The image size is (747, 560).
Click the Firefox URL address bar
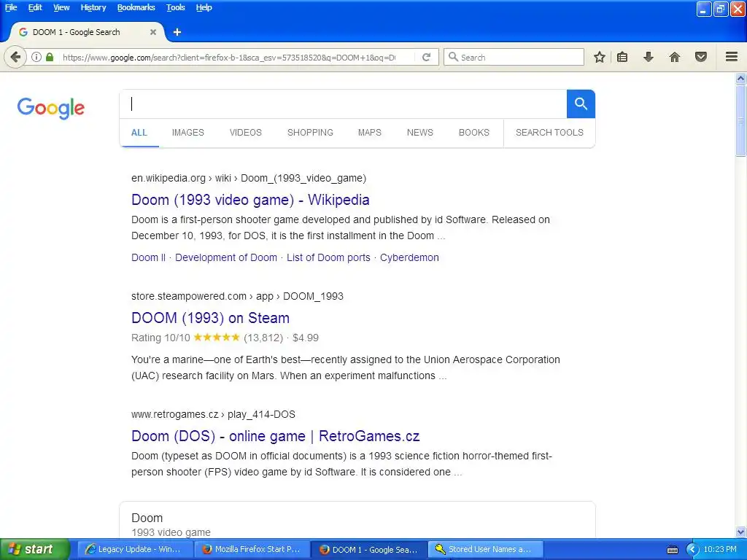point(228,58)
